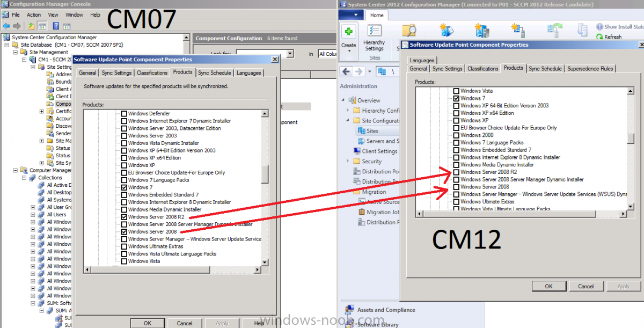Screen dimensions: 644x328
Task: Open the Action menu in CM07 console
Action: tap(34, 15)
